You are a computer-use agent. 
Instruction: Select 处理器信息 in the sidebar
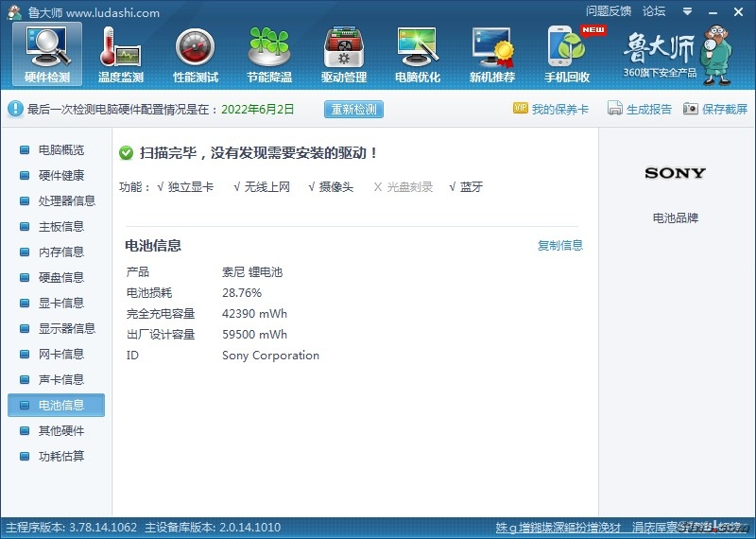pyautogui.click(x=66, y=201)
